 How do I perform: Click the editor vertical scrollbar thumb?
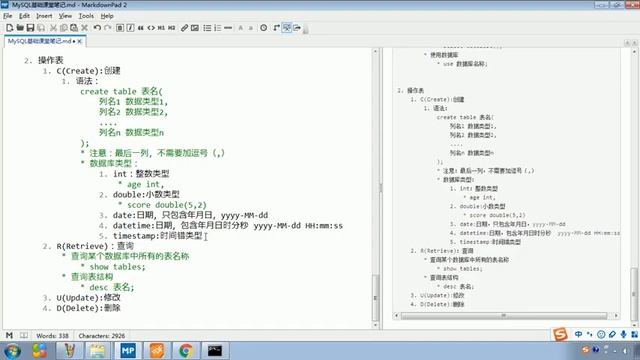(376, 298)
